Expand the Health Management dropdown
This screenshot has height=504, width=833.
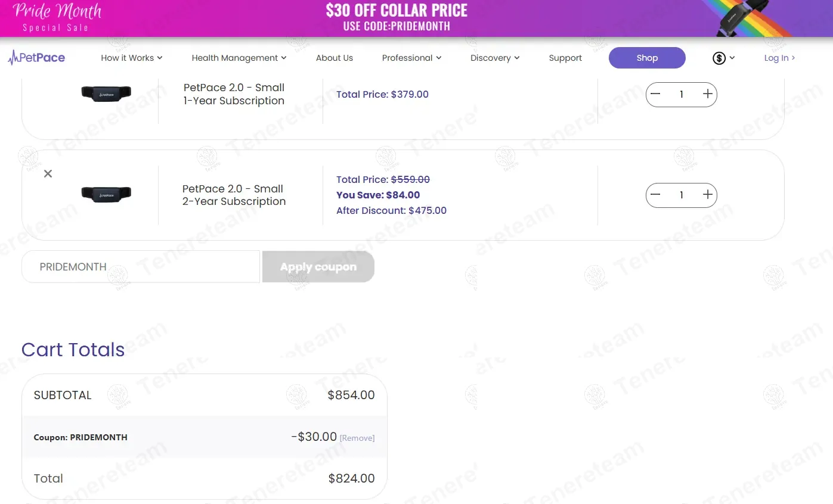tap(239, 58)
